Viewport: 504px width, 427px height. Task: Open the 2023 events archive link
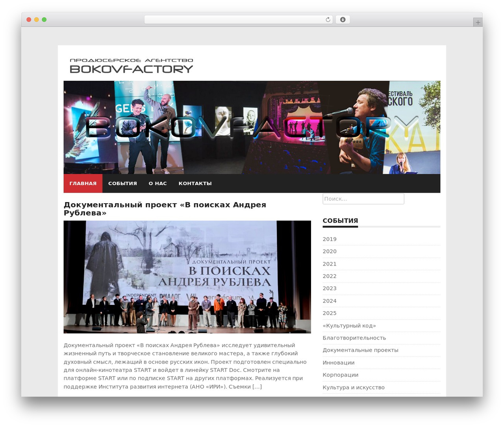point(330,288)
